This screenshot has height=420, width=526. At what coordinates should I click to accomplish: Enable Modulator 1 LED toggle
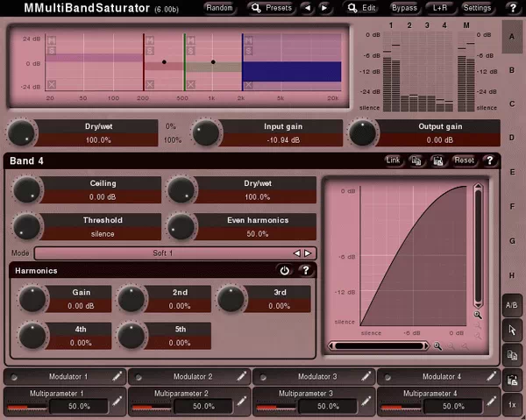[14, 377]
